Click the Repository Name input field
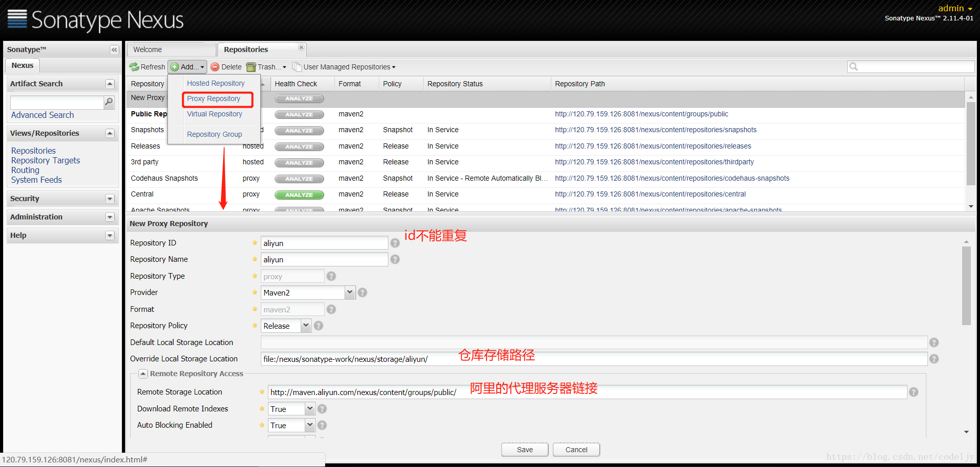This screenshot has height=467, width=980. (x=324, y=259)
